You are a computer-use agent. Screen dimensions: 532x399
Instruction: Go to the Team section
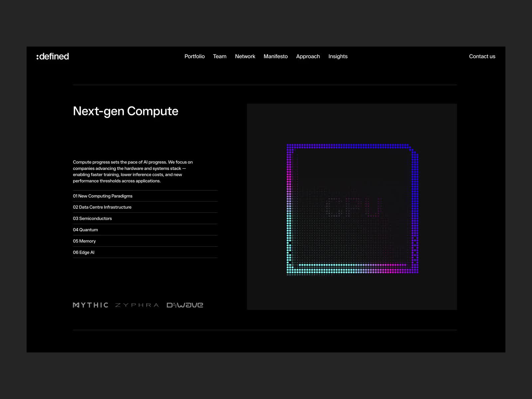coord(219,57)
